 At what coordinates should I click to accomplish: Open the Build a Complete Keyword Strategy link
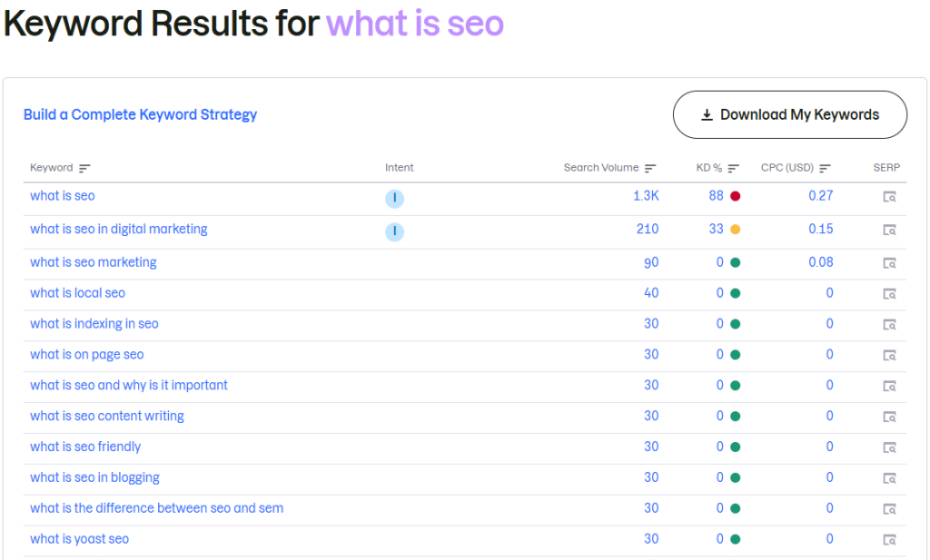pos(140,115)
